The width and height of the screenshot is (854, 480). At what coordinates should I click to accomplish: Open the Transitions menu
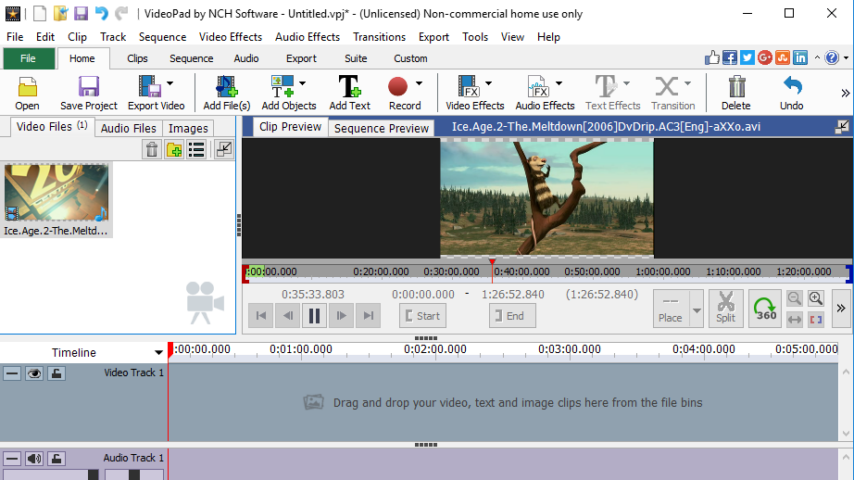pos(379,37)
